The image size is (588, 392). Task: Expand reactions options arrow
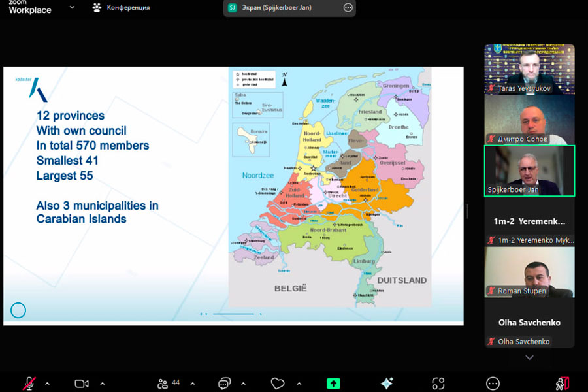(x=299, y=384)
